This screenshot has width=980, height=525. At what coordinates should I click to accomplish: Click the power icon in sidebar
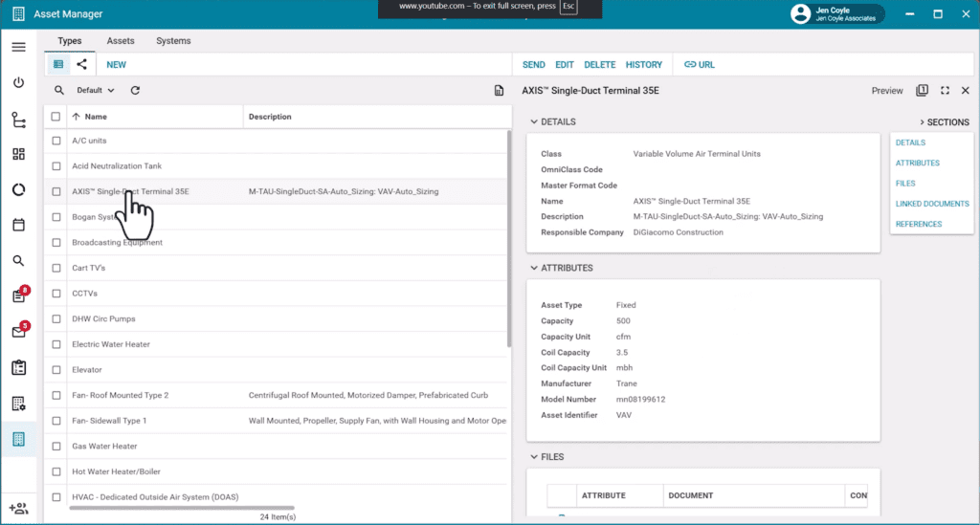pos(19,82)
